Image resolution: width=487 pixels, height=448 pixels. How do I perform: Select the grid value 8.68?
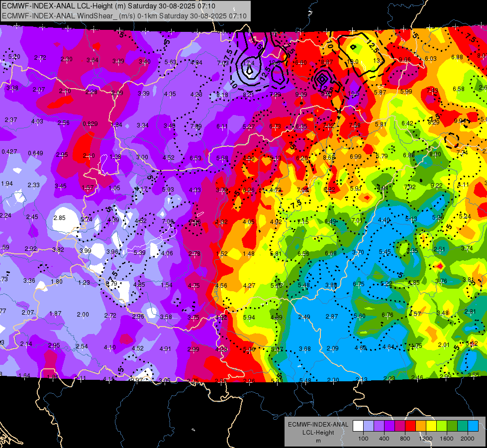pyautogui.click(x=329, y=158)
